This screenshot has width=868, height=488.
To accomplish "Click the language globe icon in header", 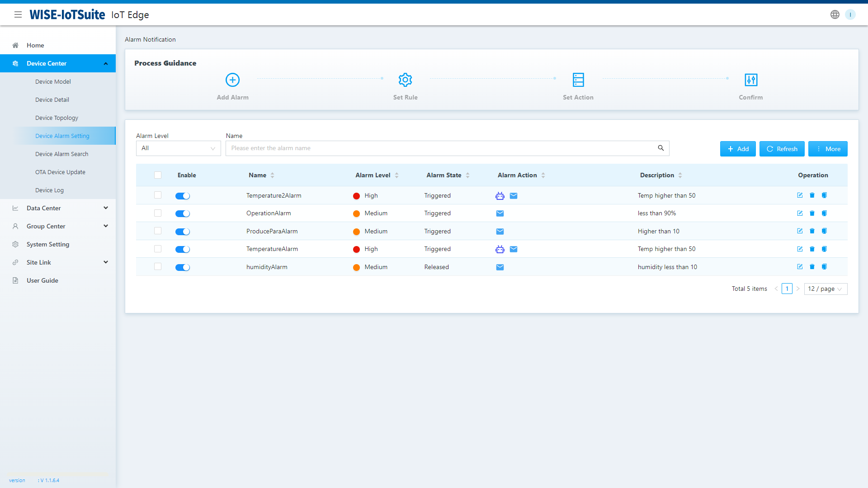I will [835, 14].
